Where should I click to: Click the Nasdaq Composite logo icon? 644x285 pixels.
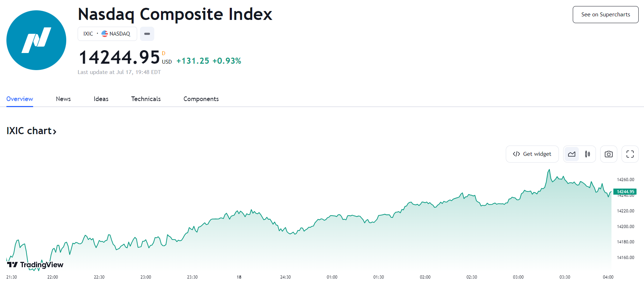coord(36,40)
